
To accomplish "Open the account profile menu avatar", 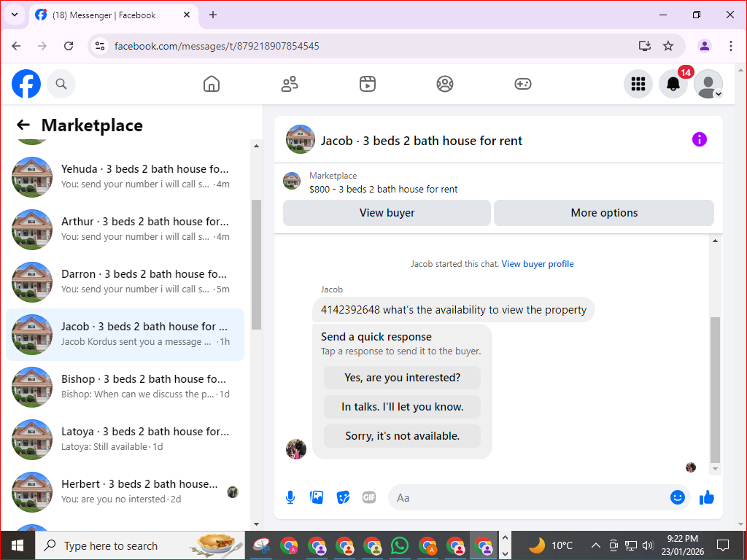I will (708, 84).
